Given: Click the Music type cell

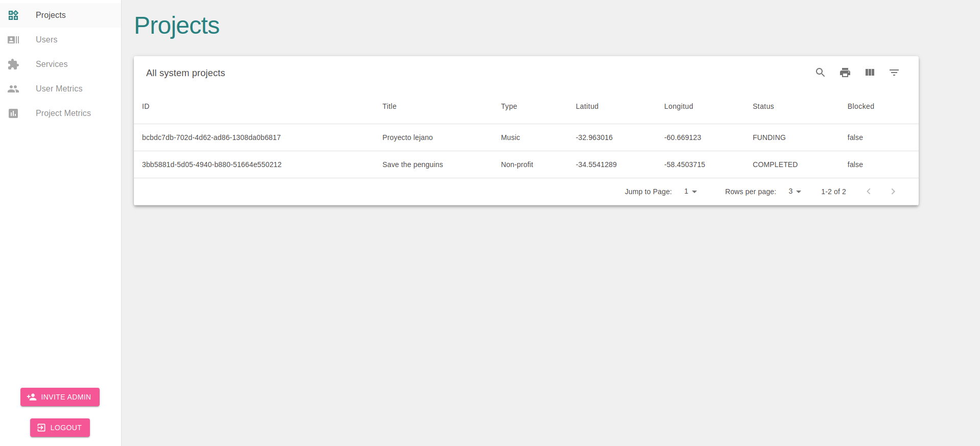Looking at the screenshot, I should click(x=510, y=137).
